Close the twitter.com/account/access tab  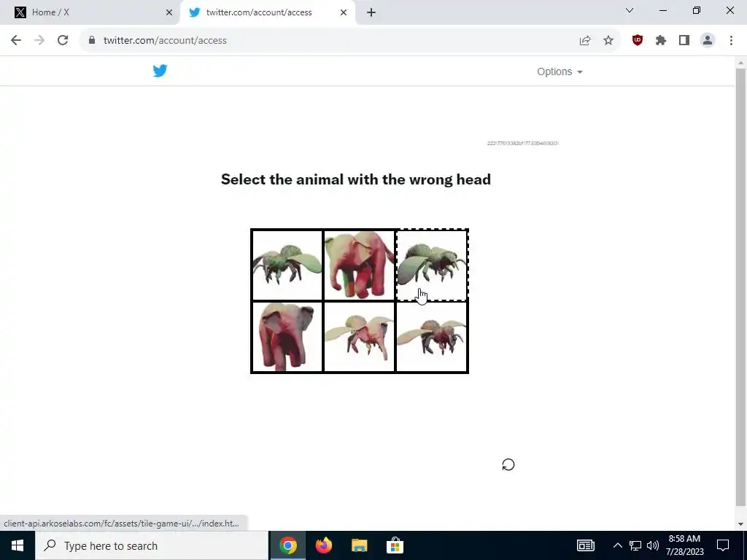point(344,12)
